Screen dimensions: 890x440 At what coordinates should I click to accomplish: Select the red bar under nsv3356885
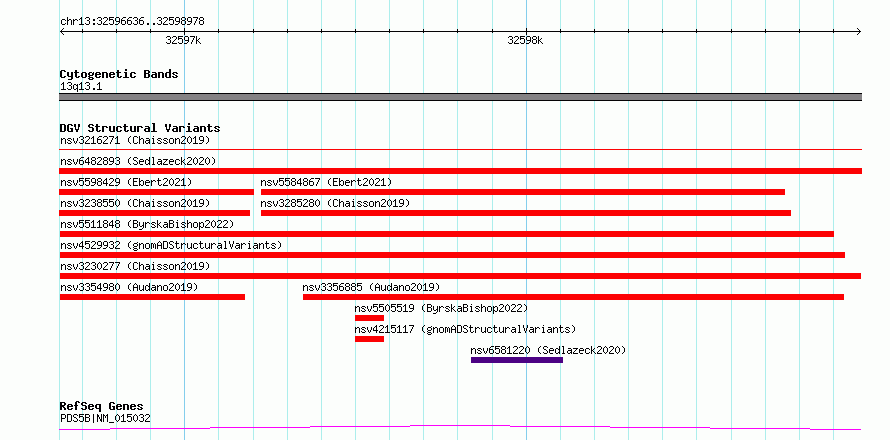[x=573, y=297]
